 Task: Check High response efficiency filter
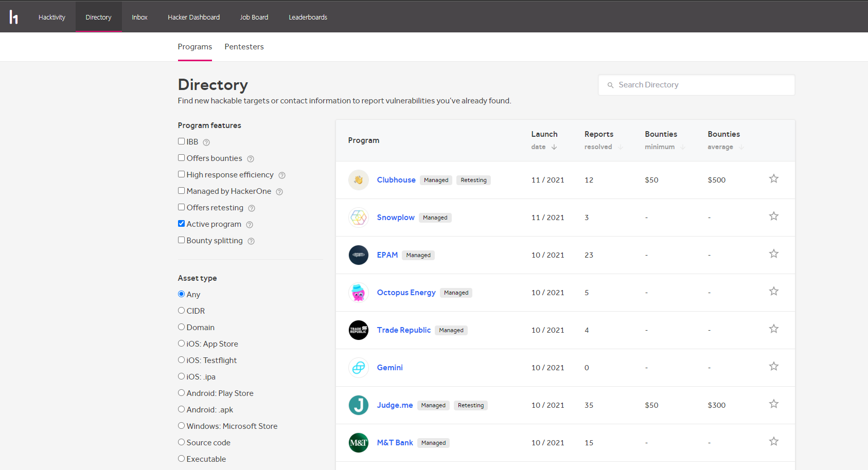coord(181,174)
